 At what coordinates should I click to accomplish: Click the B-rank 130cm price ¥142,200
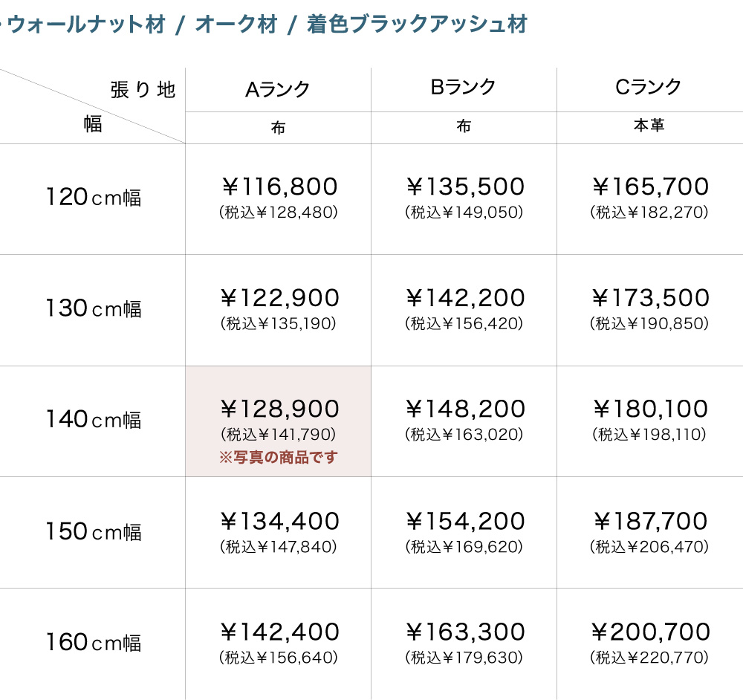pyautogui.click(x=465, y=298)
